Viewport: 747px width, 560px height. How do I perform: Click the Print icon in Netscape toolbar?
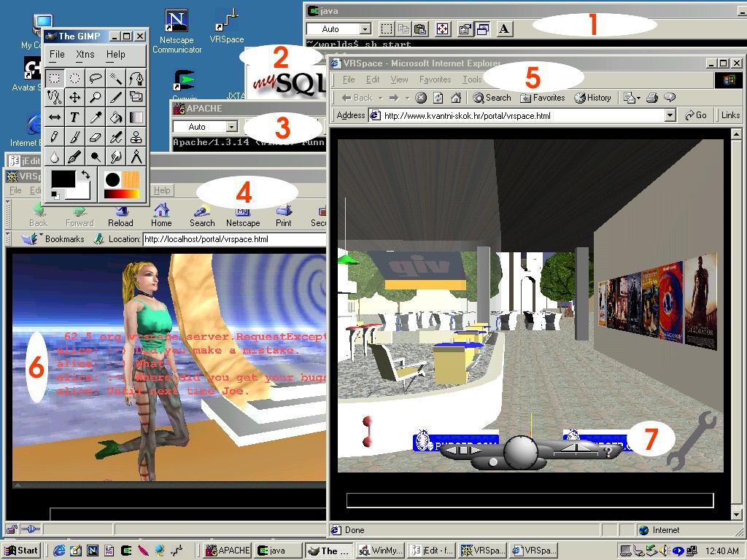[x=284, y=214]
